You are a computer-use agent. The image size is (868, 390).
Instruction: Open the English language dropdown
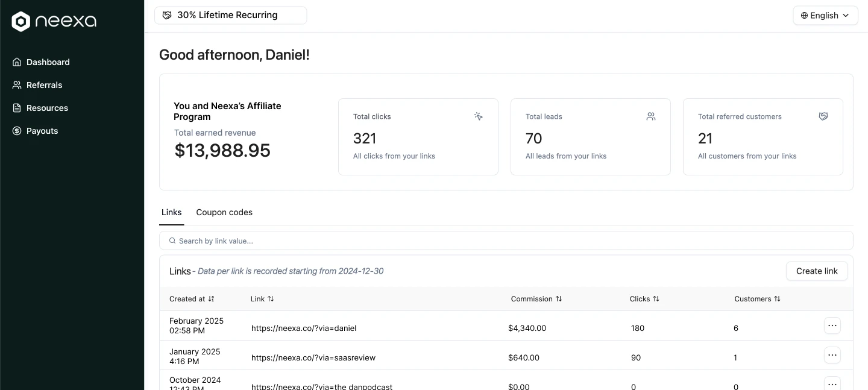coord(825,15)
